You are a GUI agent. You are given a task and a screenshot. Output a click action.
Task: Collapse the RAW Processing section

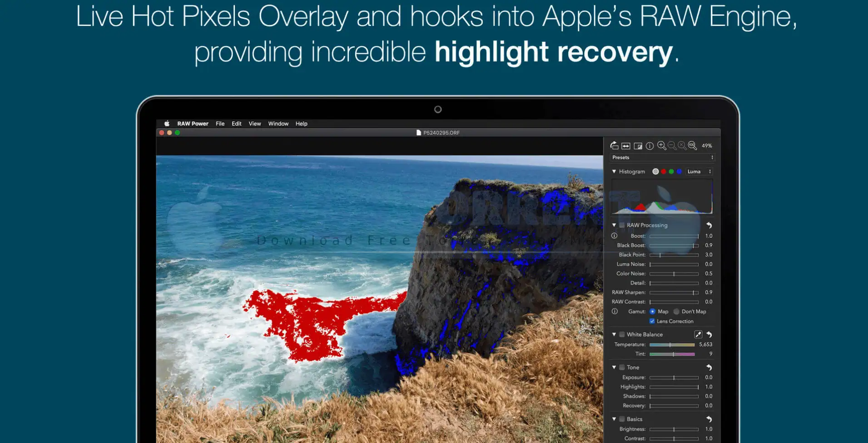coord(614,225)
